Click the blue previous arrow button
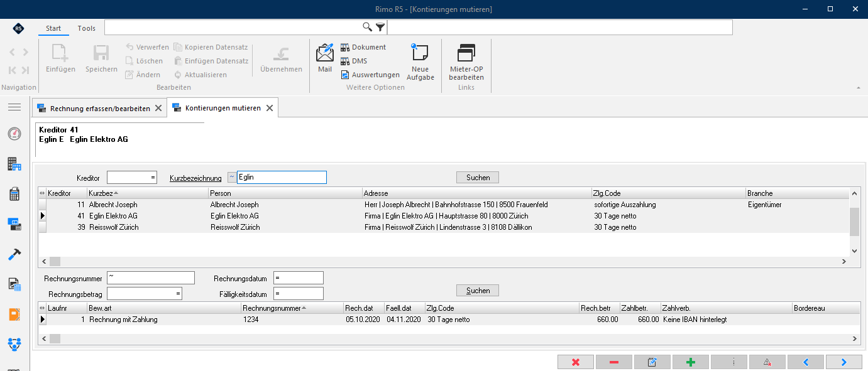 805,362
